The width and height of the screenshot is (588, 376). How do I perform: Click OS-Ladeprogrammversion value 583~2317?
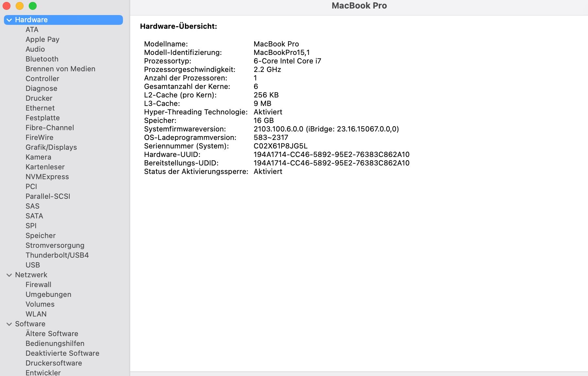pos(271,138)
